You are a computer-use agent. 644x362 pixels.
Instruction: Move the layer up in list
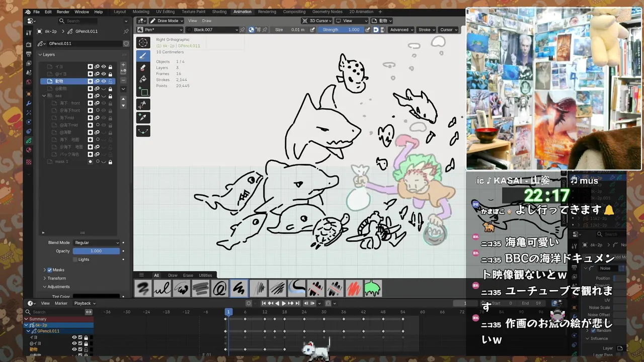[x=124, y=99]
